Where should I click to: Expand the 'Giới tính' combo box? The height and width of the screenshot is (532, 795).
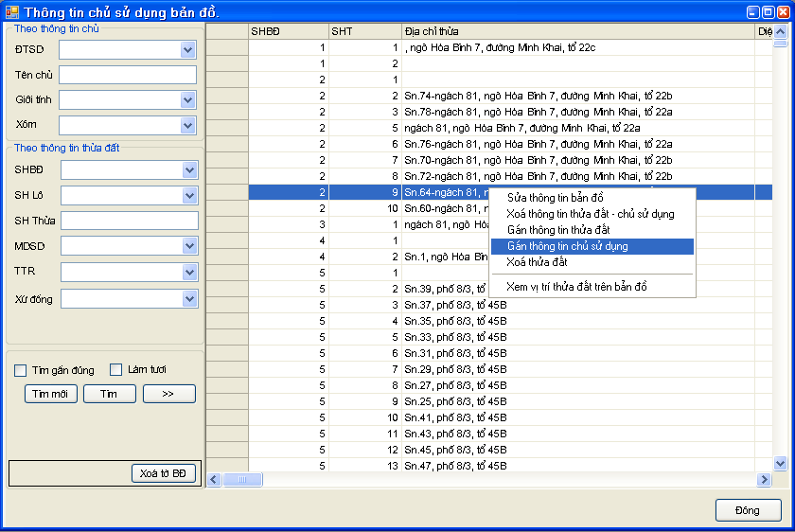click(187, 100)
